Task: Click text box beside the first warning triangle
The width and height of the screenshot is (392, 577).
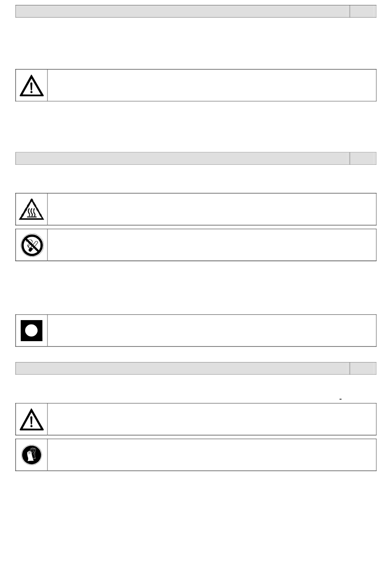Action: pos(212,85)
